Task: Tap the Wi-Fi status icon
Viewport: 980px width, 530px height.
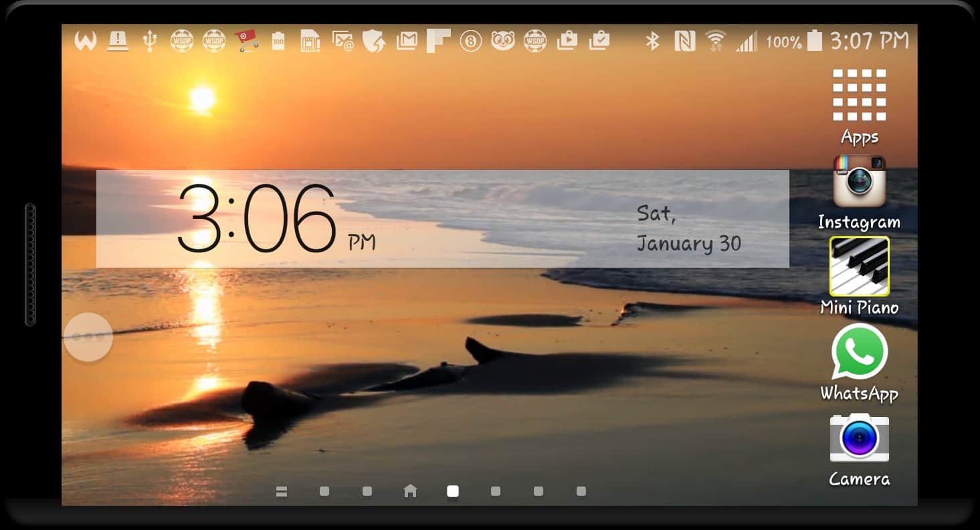Action: (716, 41)
